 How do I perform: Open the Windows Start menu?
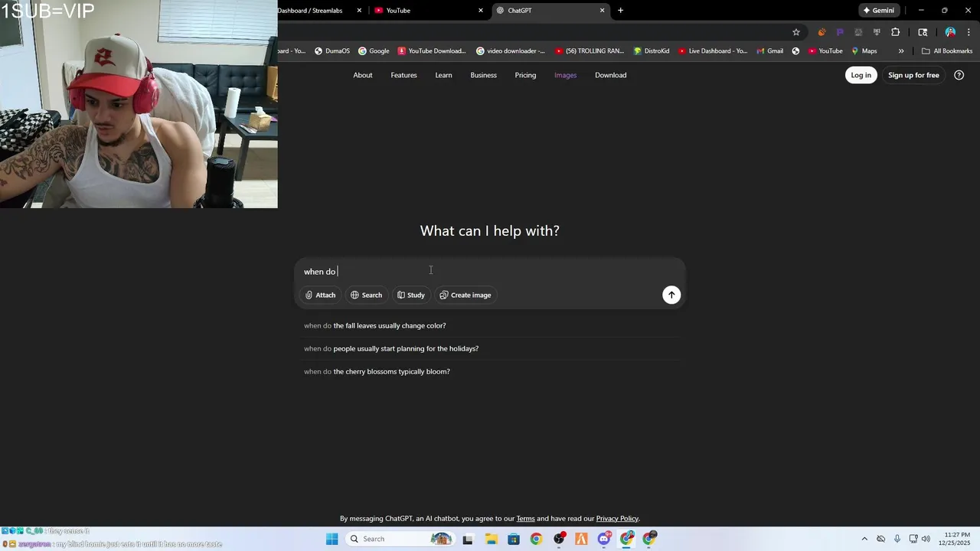click(x=332, y=539)
